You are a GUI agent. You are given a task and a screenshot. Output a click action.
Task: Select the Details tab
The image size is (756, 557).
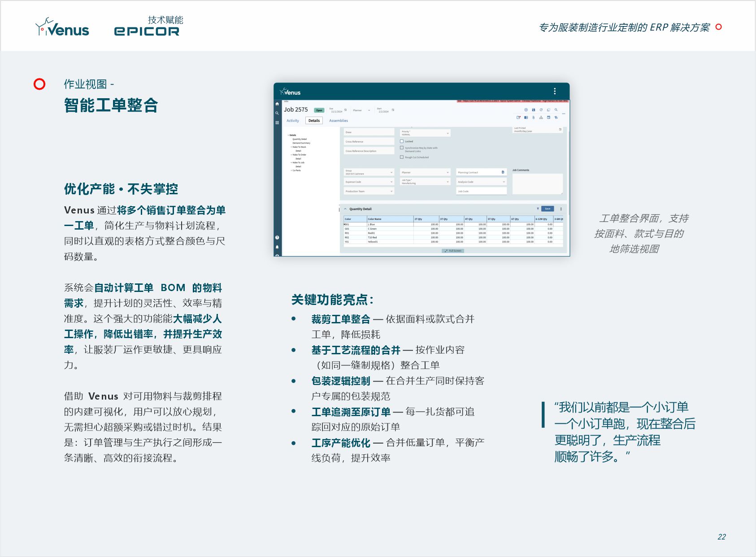314,121
